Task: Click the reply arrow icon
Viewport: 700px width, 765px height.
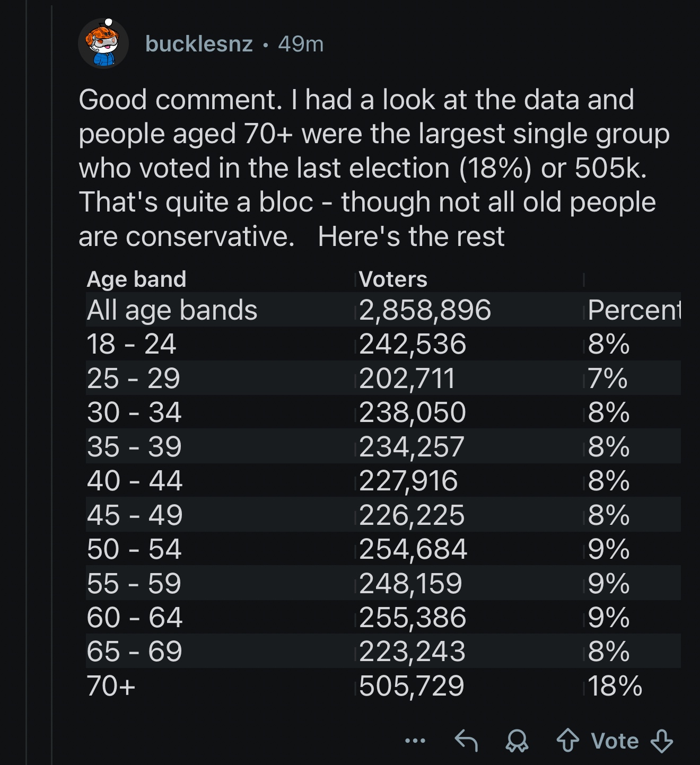Action: 467,741
